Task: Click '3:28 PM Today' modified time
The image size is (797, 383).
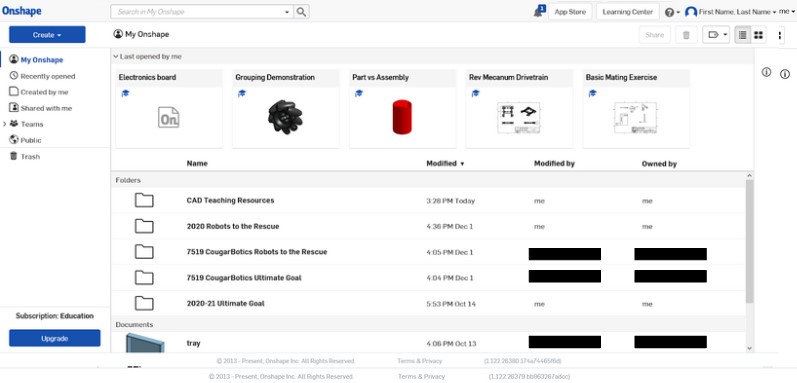Action: coord(450,201)
